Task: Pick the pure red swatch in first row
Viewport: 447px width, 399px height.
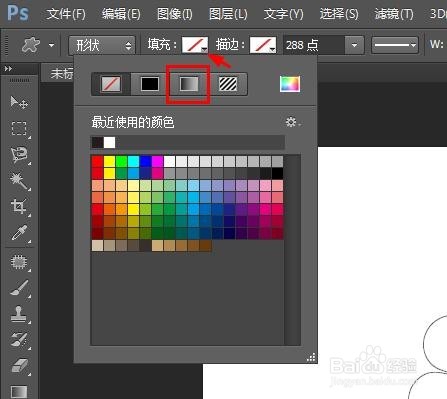Action: click(97, 161)
